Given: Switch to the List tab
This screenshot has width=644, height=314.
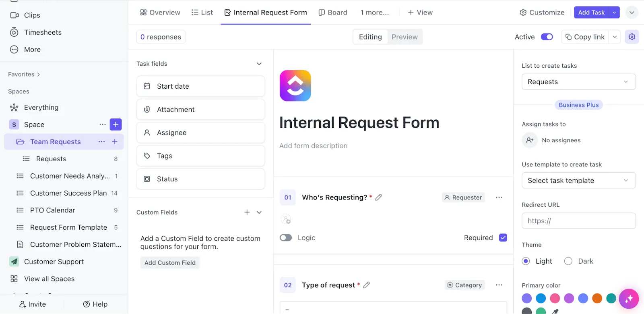Looking at the screenshot, I should pyautogui.click(x=202, y=12).
